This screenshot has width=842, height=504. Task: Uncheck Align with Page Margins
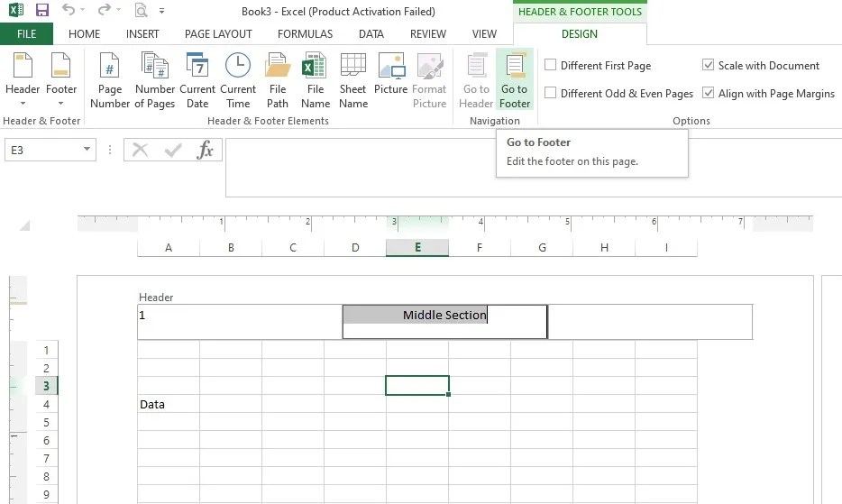(x=709, y=93)
